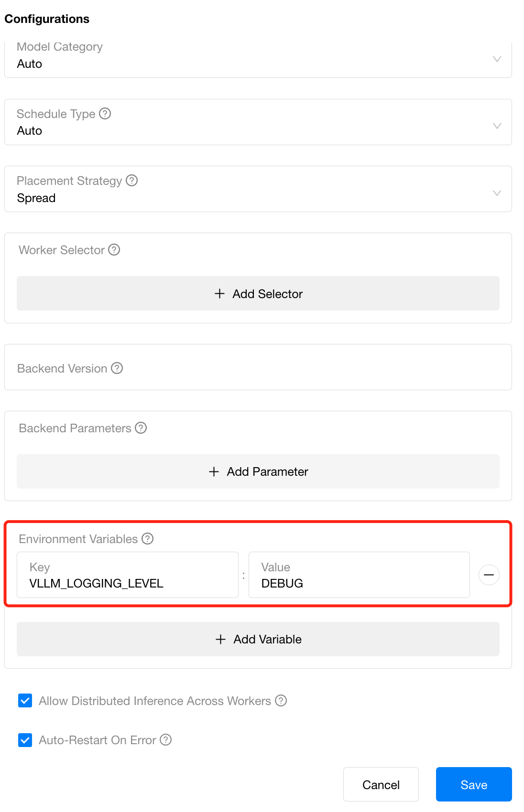Click the Environment Variables help icon
Image resolution: width=524 pixels, height=812 pixels.
click(x=147, y=539)
